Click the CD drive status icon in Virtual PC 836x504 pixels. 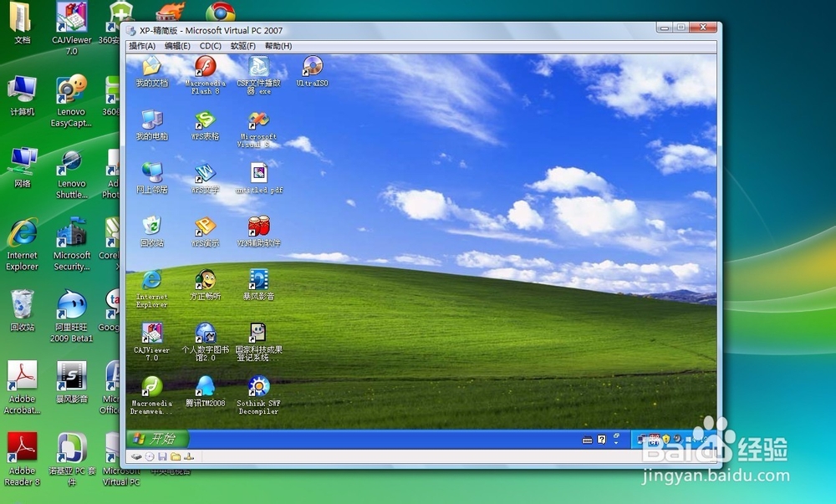pyautogui.click(x=150, y=456)
